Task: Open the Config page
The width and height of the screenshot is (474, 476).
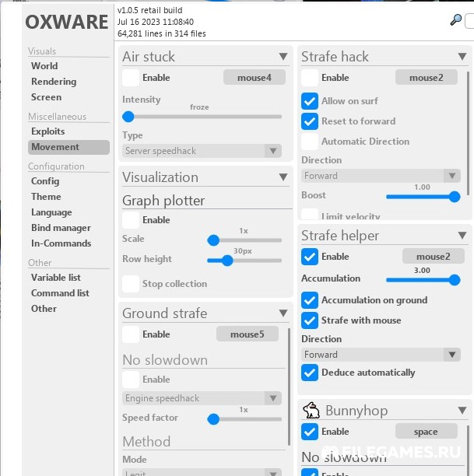Action: coord(45,181)
